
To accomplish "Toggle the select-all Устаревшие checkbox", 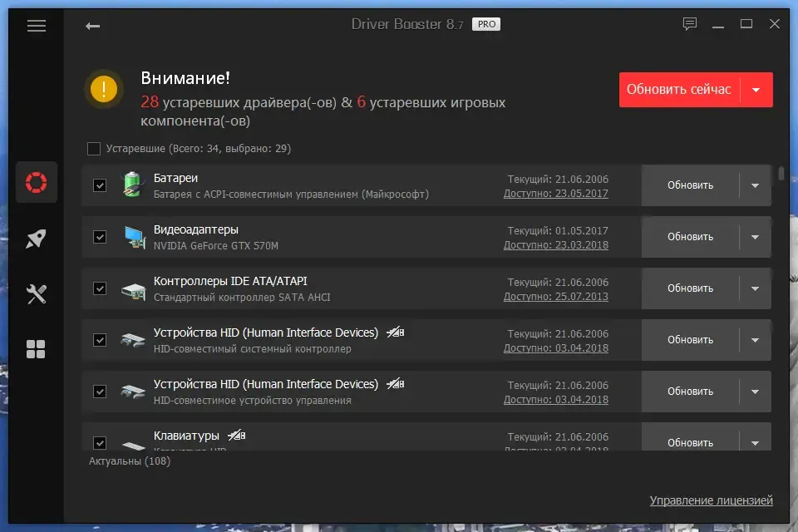I will [94, 149].
